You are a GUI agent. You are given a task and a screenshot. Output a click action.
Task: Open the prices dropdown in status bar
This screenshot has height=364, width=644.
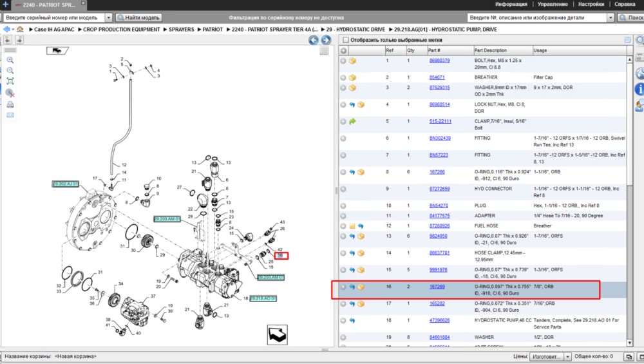pyautogui.click(x=567, y=357)
